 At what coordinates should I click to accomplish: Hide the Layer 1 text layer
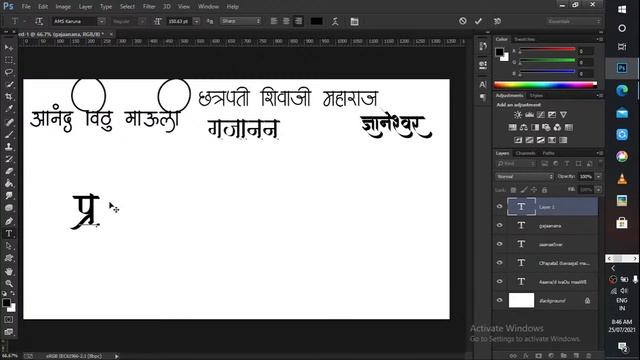(500, 207)
